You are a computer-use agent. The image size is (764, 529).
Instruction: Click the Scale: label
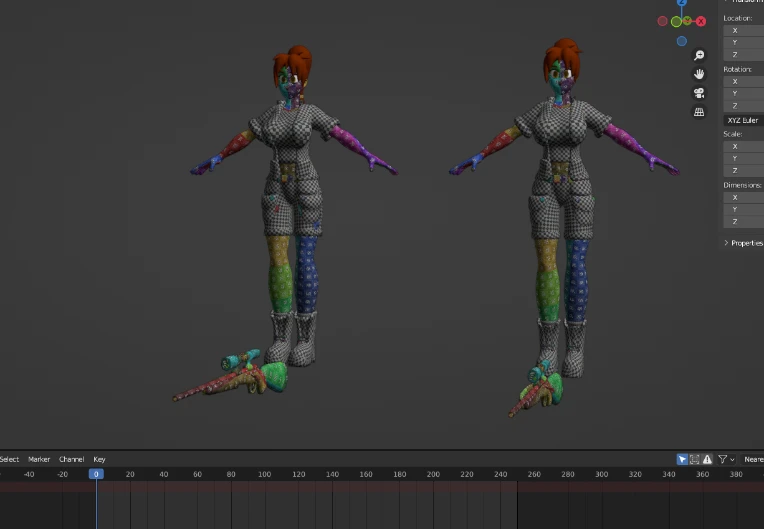733,134
